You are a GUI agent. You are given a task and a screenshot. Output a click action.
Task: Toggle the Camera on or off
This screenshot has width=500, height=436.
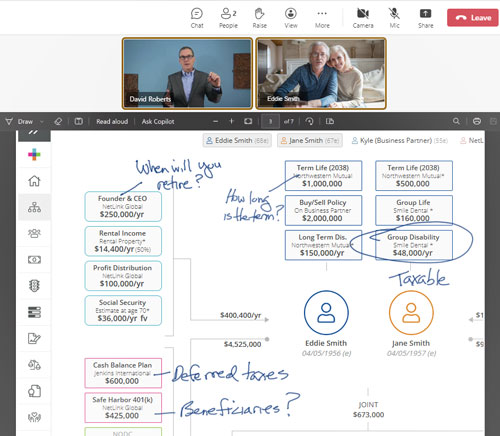click(363, 18)
